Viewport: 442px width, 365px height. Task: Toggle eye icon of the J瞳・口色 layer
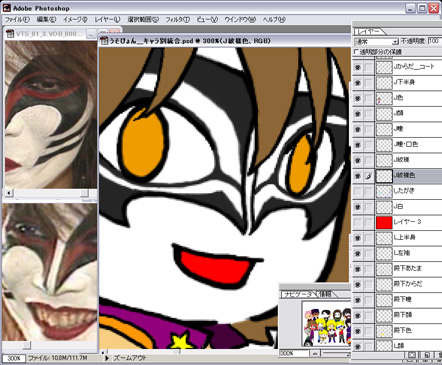[x=358, y=145]
